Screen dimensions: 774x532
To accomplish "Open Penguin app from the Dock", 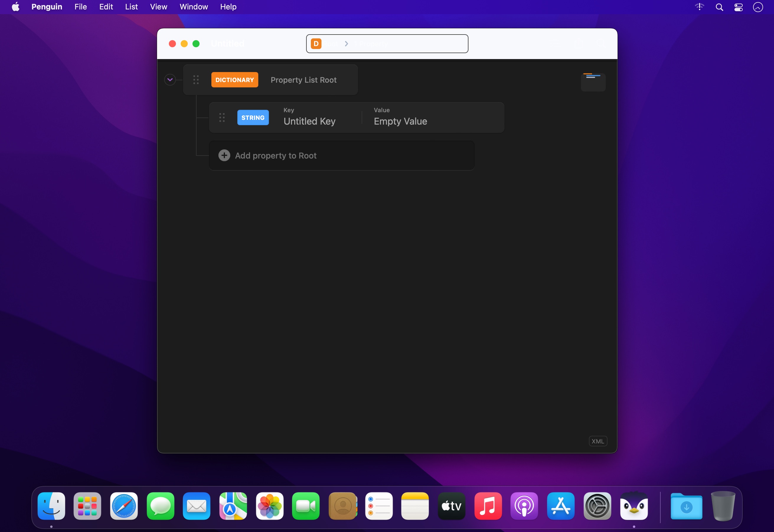I will point(634,506).
